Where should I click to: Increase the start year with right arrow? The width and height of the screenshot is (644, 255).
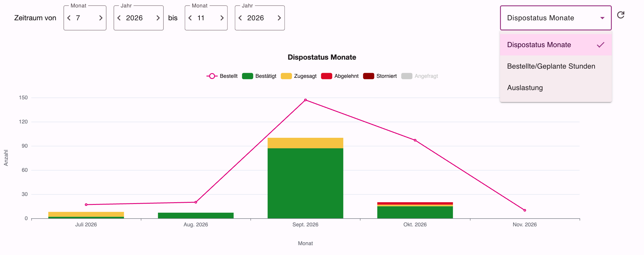(x=158, y=18)
